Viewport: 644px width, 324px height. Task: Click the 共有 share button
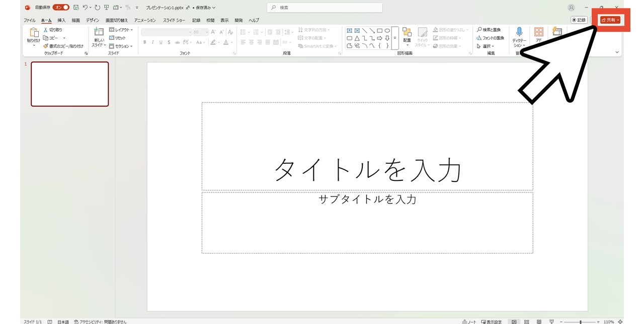611,20
